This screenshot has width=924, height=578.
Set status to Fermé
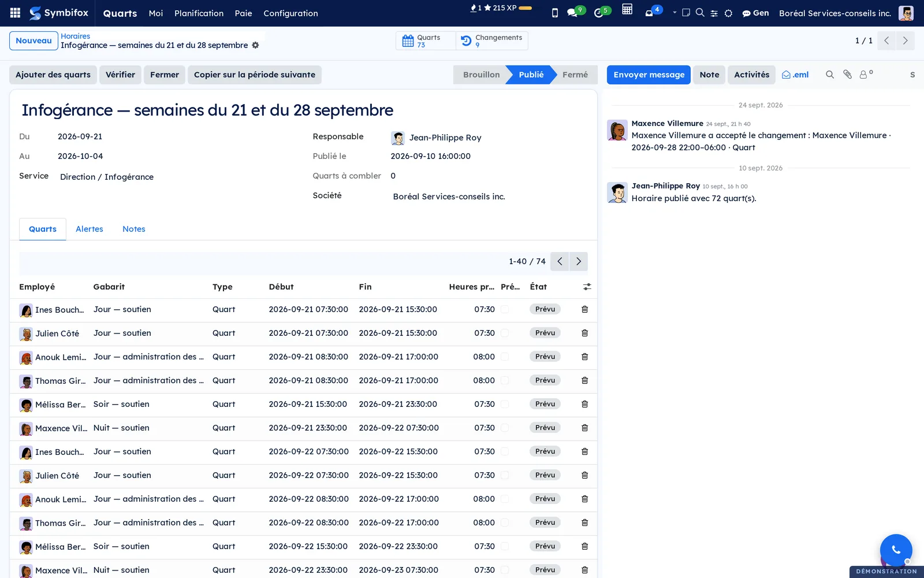(575, 75)
